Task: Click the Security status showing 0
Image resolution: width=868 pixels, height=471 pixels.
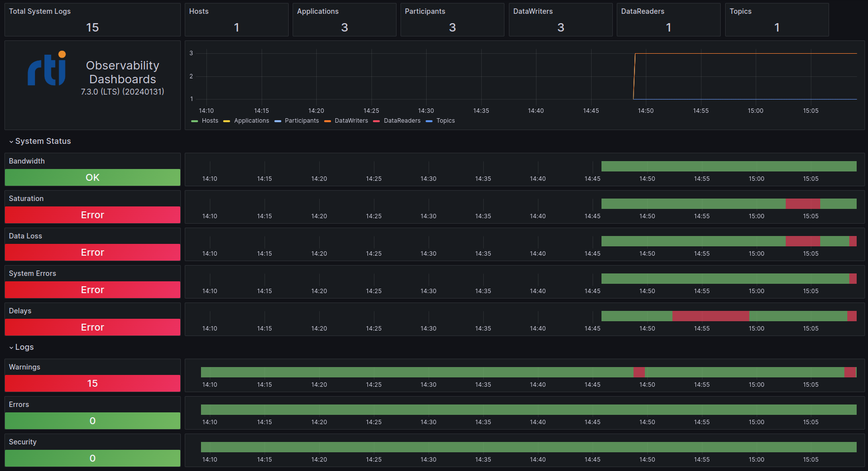Action: [x=92, y=458]
